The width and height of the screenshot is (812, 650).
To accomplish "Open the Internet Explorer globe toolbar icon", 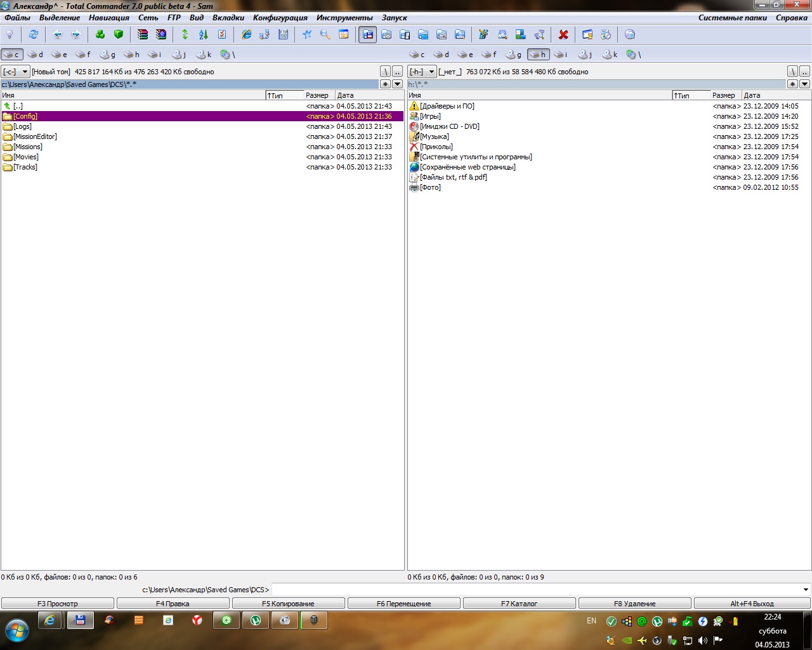I will pos(246,34).
